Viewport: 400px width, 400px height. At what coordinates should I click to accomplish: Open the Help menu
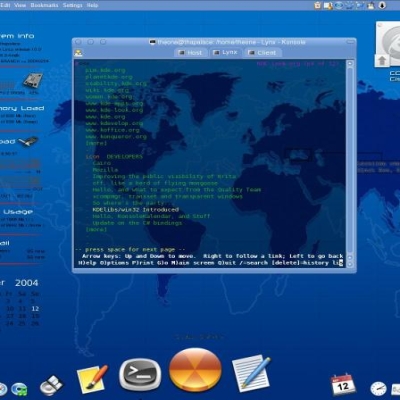tap(92, 5)
